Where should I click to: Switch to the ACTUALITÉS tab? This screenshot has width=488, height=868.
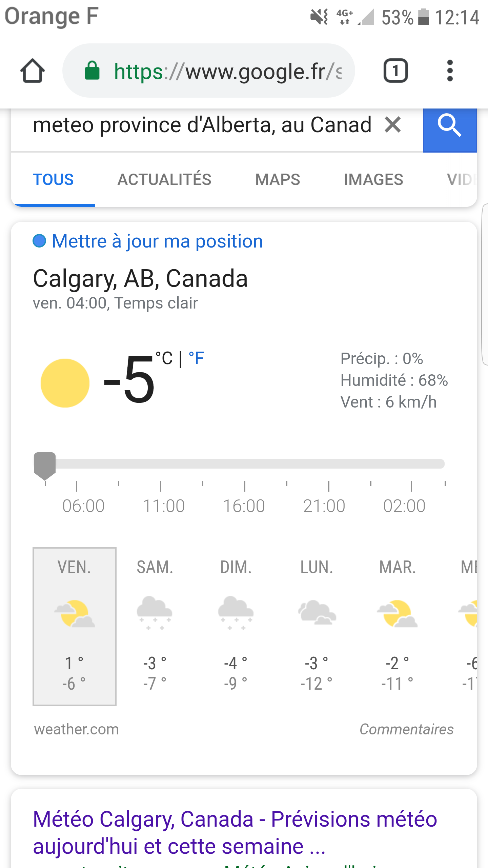pyautogui.click(x=164, y=180)
